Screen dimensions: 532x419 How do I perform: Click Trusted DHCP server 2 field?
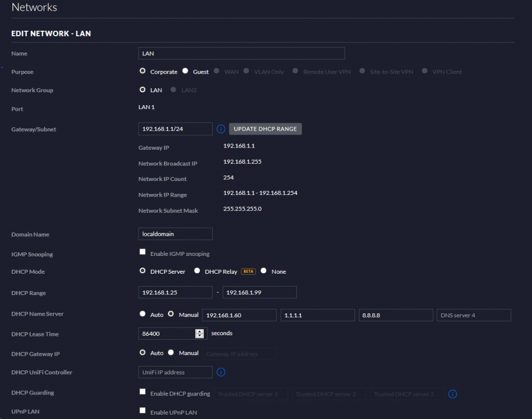click(x=329, y=394)
